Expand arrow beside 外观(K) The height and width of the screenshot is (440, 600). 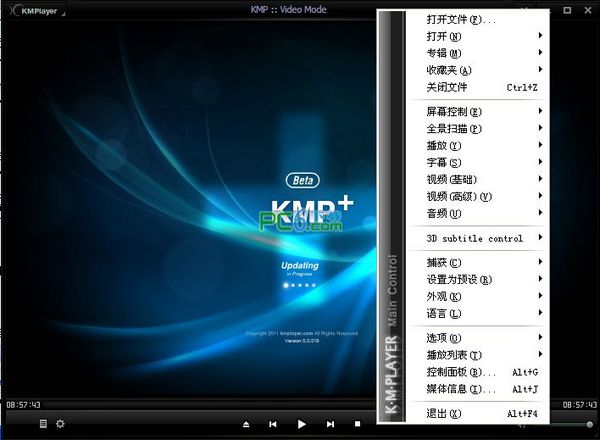pos(540,296)
